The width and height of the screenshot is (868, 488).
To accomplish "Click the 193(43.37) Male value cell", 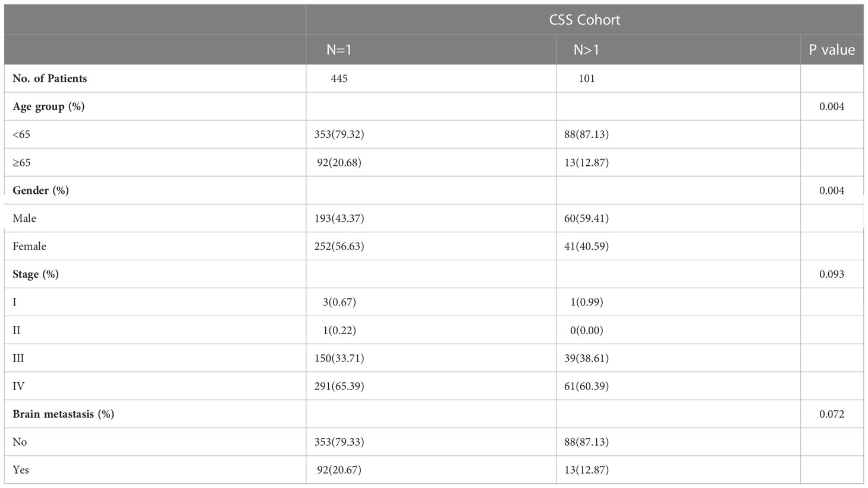I will (339, 218).
